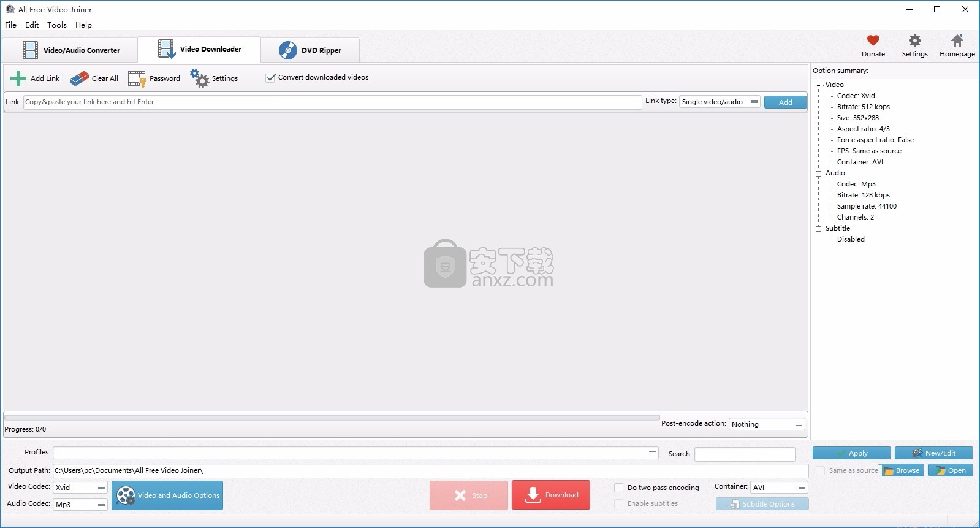
Task: Select Codec: Mp3 tree item
Action: click(856, 184)
